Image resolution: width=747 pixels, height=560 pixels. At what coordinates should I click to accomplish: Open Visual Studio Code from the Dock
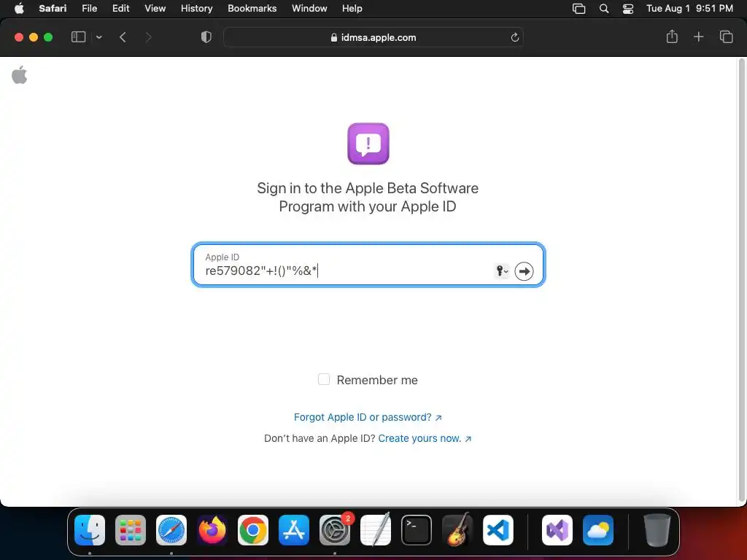(x=498, y=530)
